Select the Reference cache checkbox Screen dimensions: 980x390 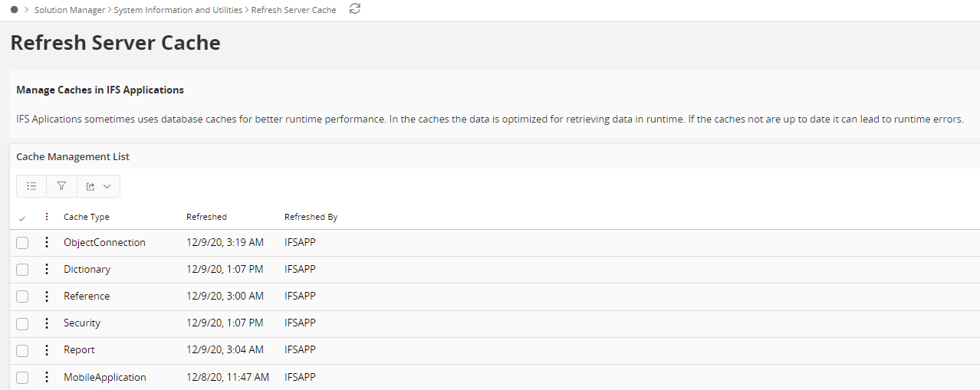pyautogui.click(x=22, y=297)
